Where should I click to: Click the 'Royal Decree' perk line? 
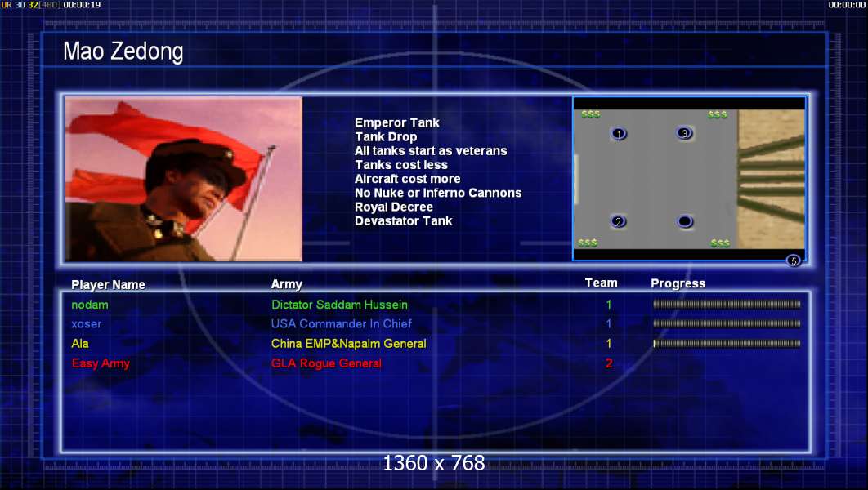coord(394,207)
